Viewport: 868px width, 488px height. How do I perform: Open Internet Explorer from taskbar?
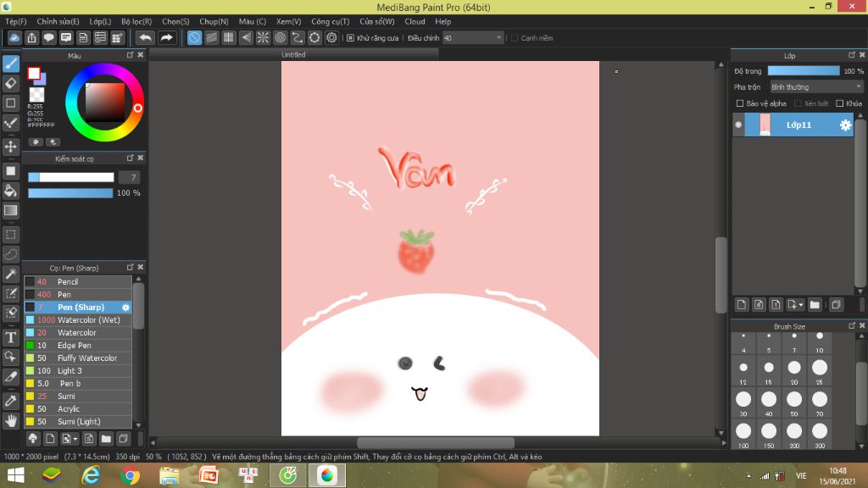pyautogui.click(x=91, y=475)
